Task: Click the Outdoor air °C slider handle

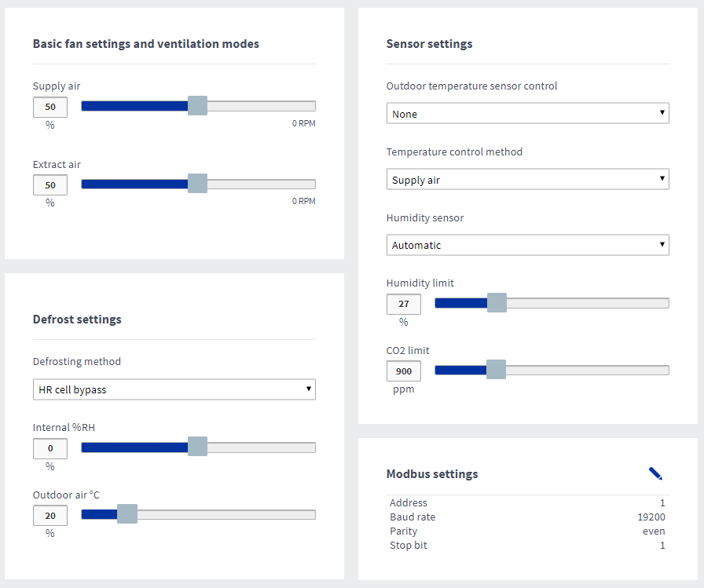Action: 126,514
